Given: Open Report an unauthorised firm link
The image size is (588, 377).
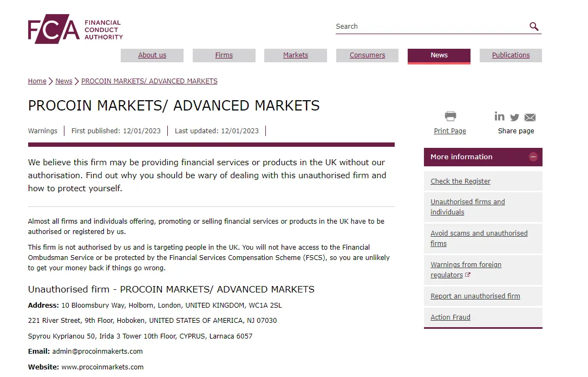Looking at the screenshot, I should click(x=475, y=296).
